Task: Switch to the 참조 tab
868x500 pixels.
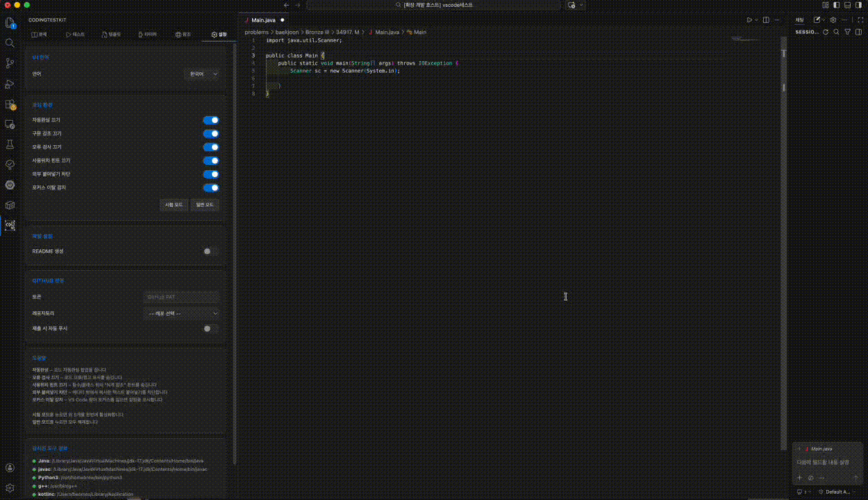Action: pos(183,34)
